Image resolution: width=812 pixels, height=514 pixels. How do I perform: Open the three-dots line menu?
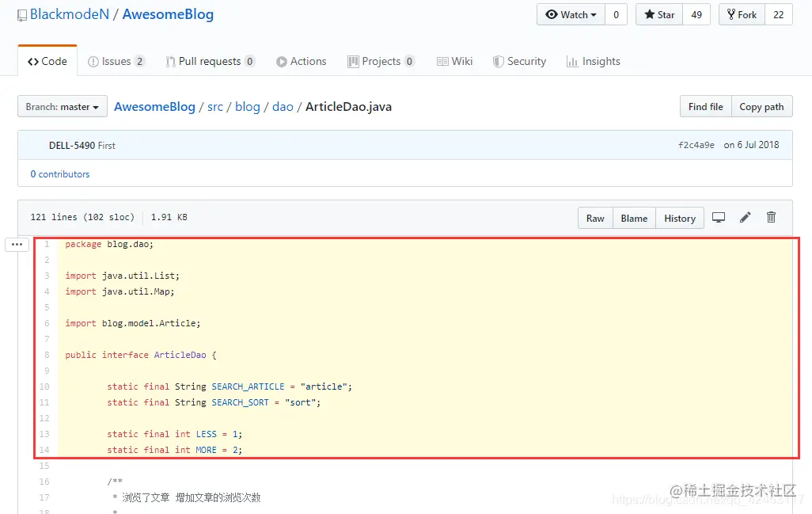(x=17, y=244)
